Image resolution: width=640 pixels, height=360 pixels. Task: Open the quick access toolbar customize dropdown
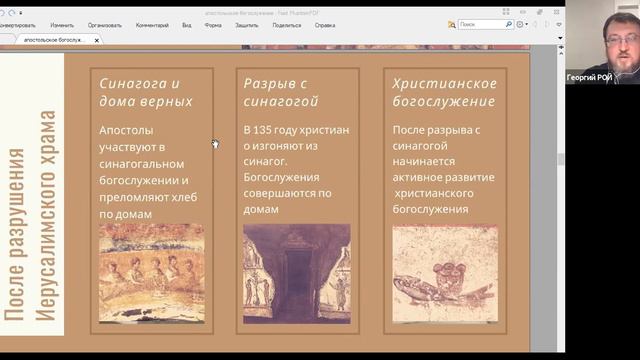20,13
